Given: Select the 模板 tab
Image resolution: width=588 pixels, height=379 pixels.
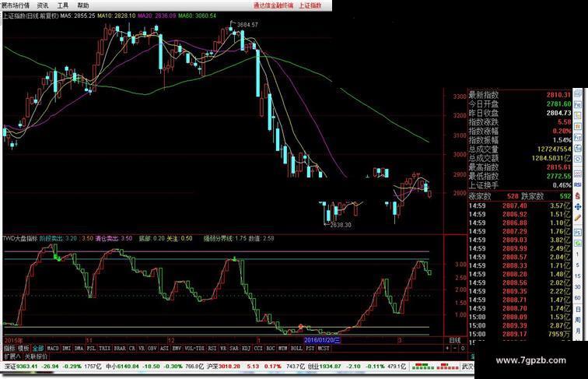Looking at the screenshot, I should pos(23,349).
